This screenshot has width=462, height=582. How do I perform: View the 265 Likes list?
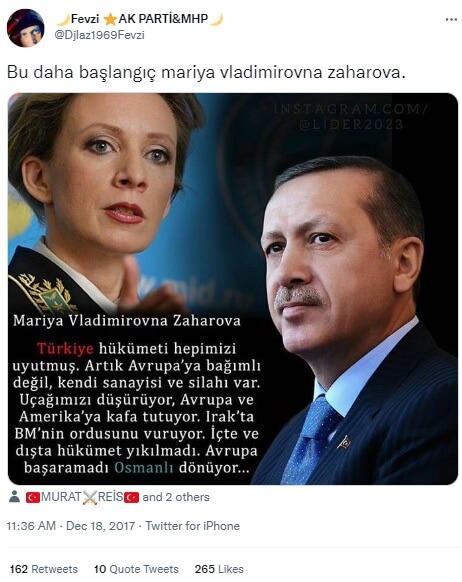[x=219, y=569]
